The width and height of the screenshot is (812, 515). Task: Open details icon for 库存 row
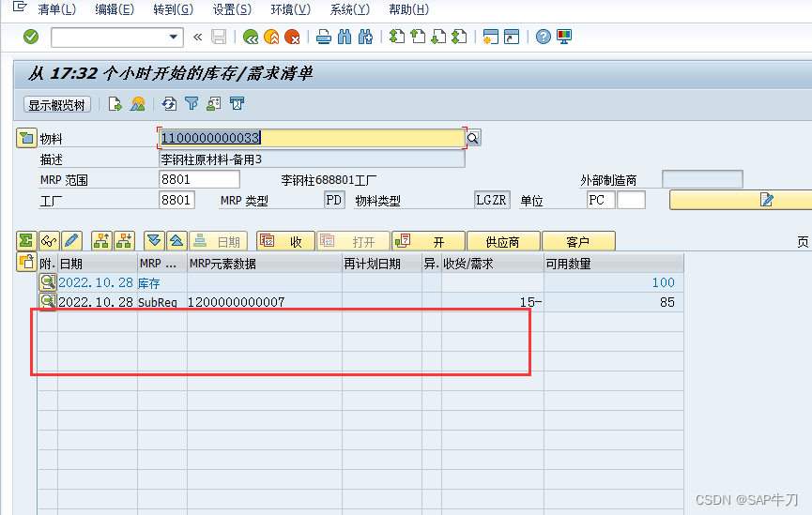pyautogui.click(x=48, y=282)
